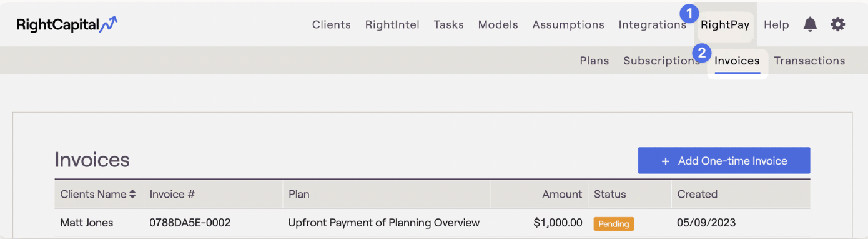Switch to the Subscriptions tab

pos(661,61)
